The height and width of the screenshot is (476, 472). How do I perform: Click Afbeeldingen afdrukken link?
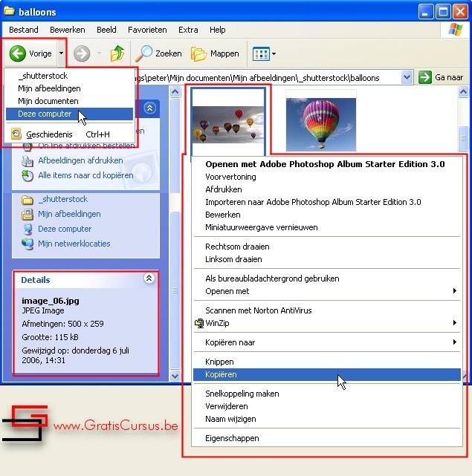(x=80, y=160)
